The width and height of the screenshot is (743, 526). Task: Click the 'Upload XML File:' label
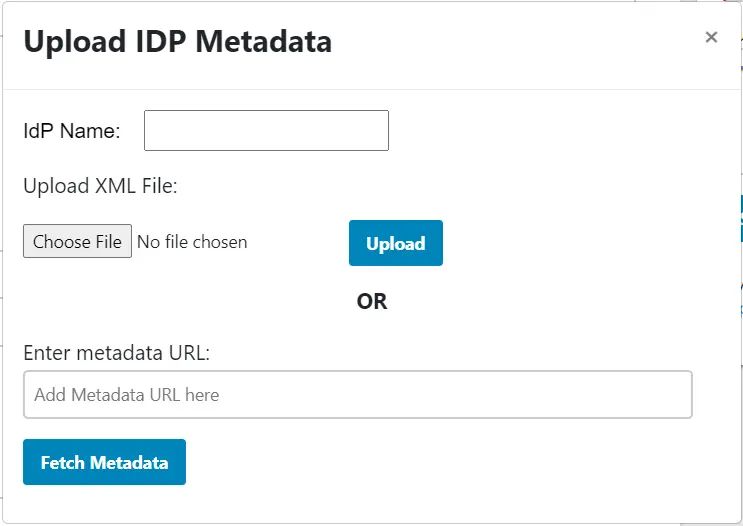pyautogui.click(x=100, y=186)
